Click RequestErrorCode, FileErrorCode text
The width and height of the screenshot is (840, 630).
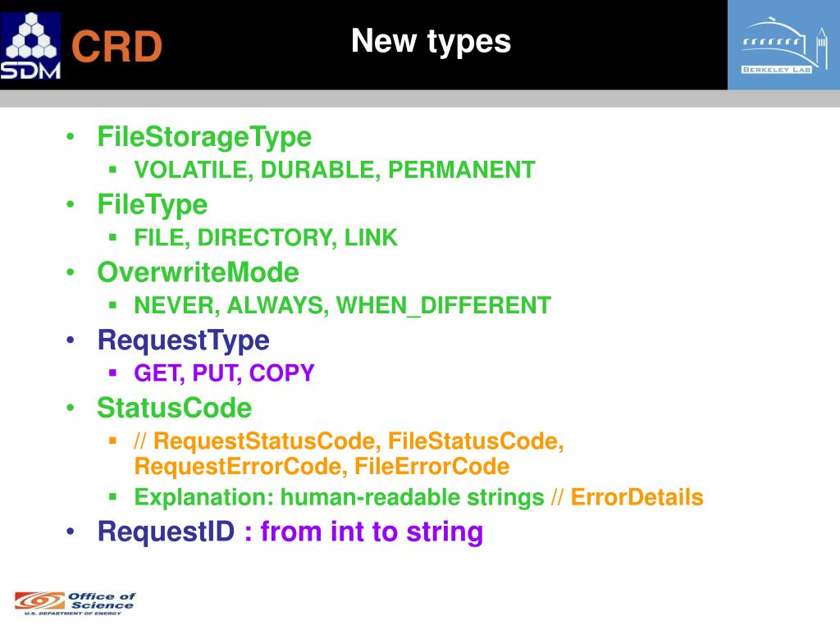pos(322,466)
